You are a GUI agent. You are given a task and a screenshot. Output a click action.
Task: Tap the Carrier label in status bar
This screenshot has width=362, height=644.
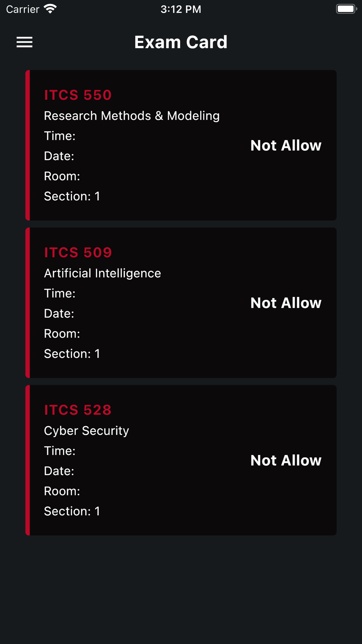click(22, 9)
